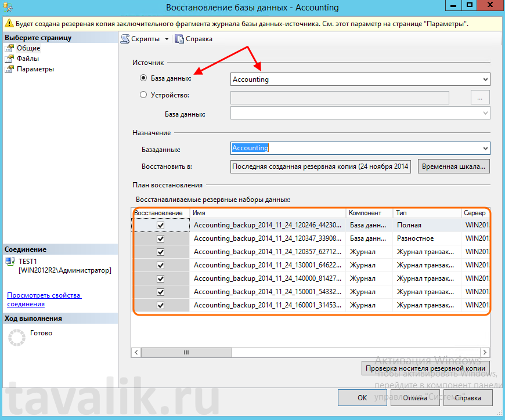Uncheck restore for the Разностное backup row

point(160,238)
